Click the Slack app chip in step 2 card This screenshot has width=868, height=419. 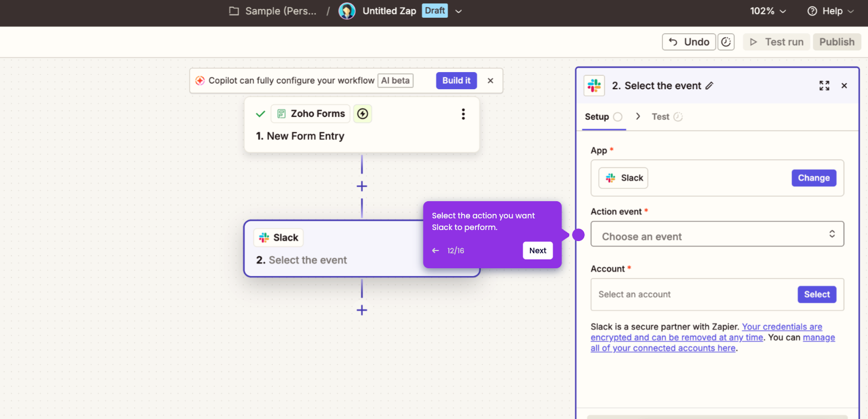[279, 238]
